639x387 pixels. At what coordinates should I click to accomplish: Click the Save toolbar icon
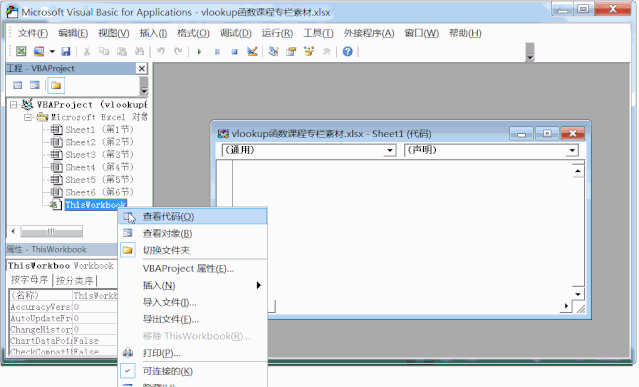coord(66,51)
